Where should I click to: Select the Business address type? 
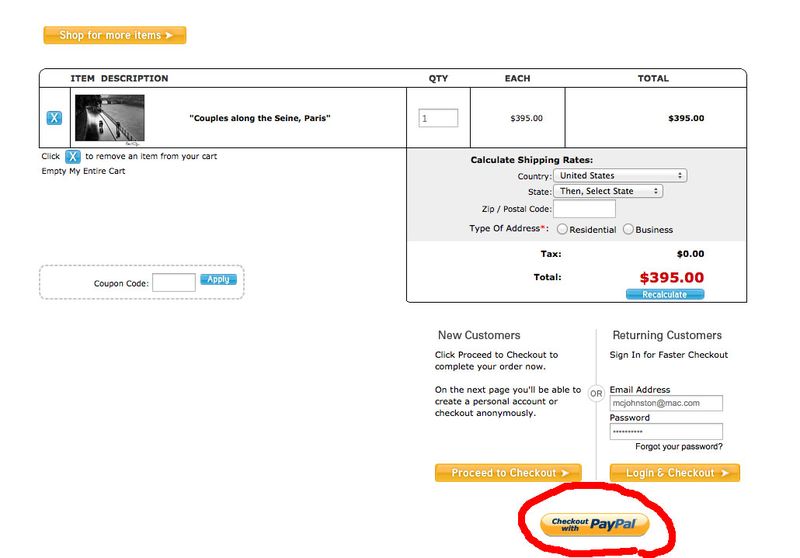[x=629, y=229]
